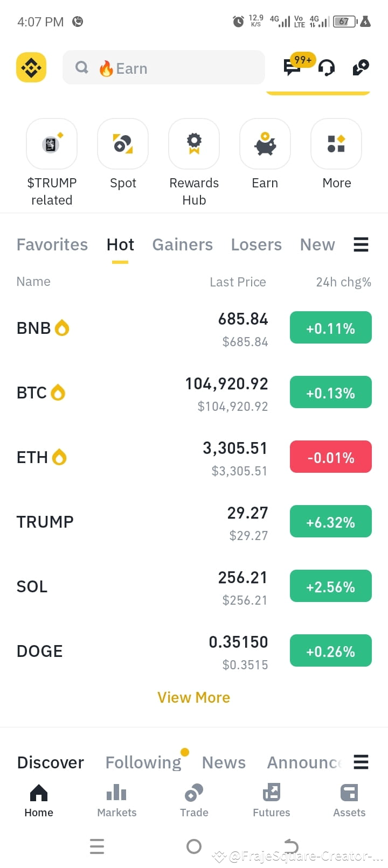Image resolution: width=388 pixels, height=868 pixels.
Task: Select the Favorites tab
Action: [52, 244]
